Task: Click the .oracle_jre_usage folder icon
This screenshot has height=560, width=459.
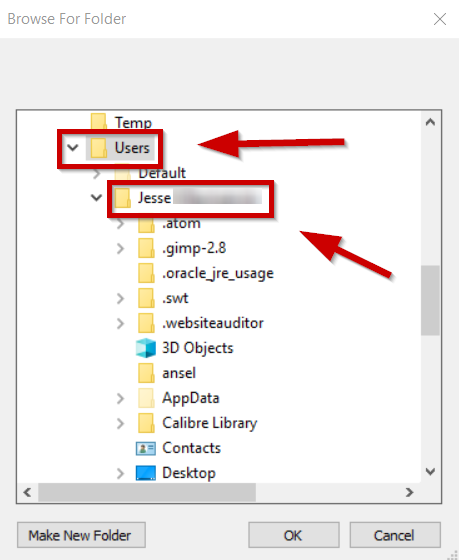Action: point(146,273)
